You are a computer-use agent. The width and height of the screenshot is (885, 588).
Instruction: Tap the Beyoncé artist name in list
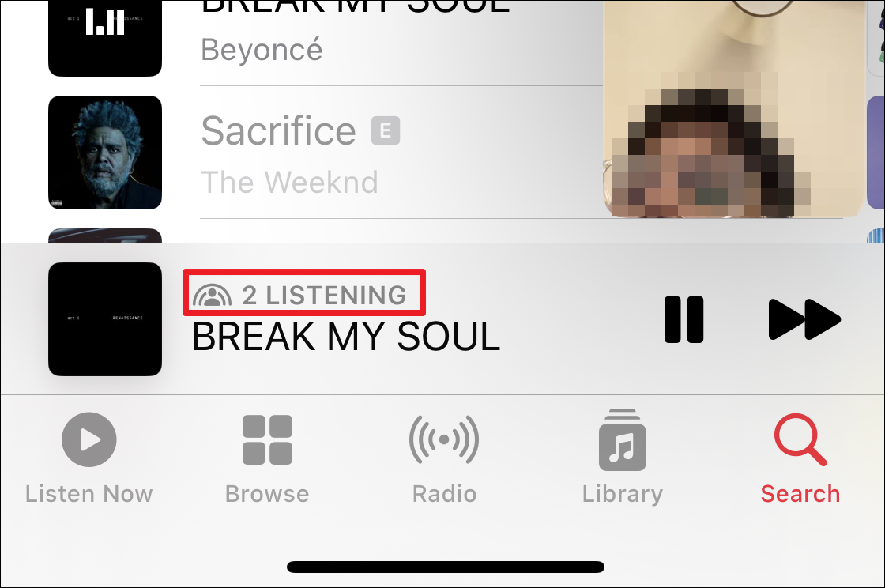point(262,50)
